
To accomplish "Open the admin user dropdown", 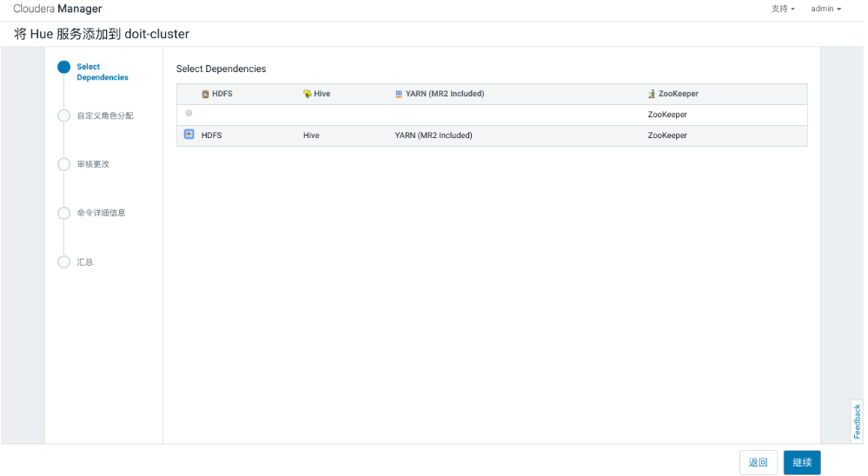I will [x=826, y=9].
